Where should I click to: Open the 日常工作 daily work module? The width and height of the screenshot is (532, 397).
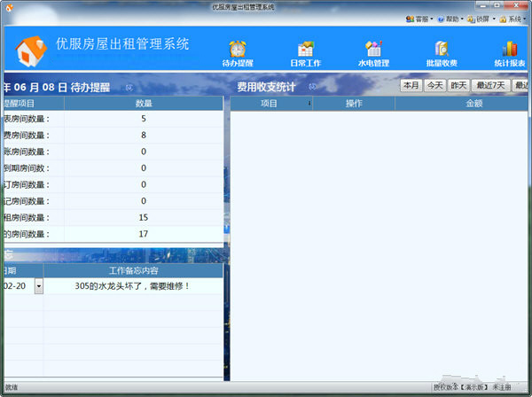coord(305,52)
